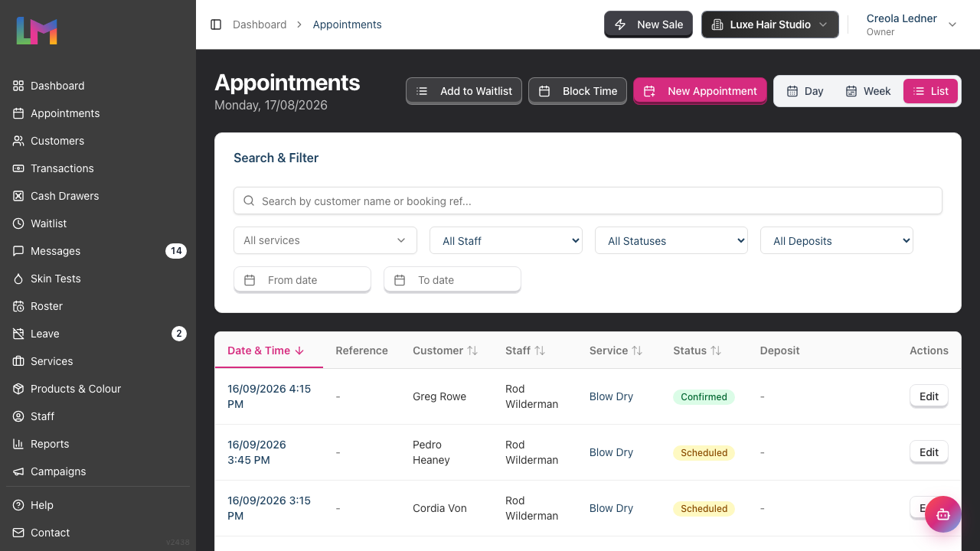This screenshot has width=980, height=551.
Task: Open the 16/09/2026 3:15 PM appointment
Action: [269, 508]
